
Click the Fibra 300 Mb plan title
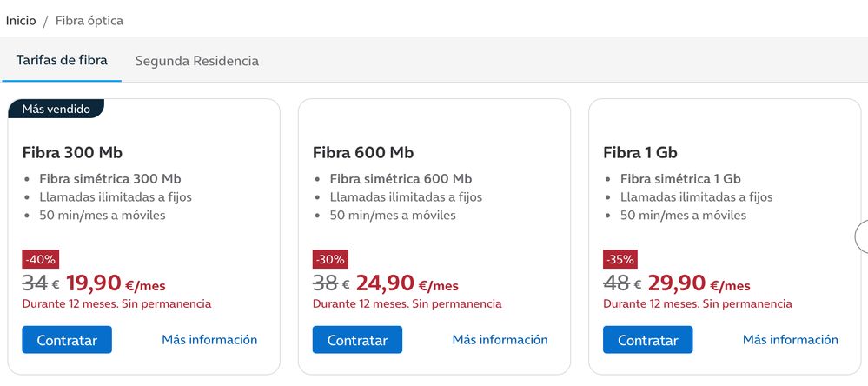pyautogui.click(x=72, y=153)
